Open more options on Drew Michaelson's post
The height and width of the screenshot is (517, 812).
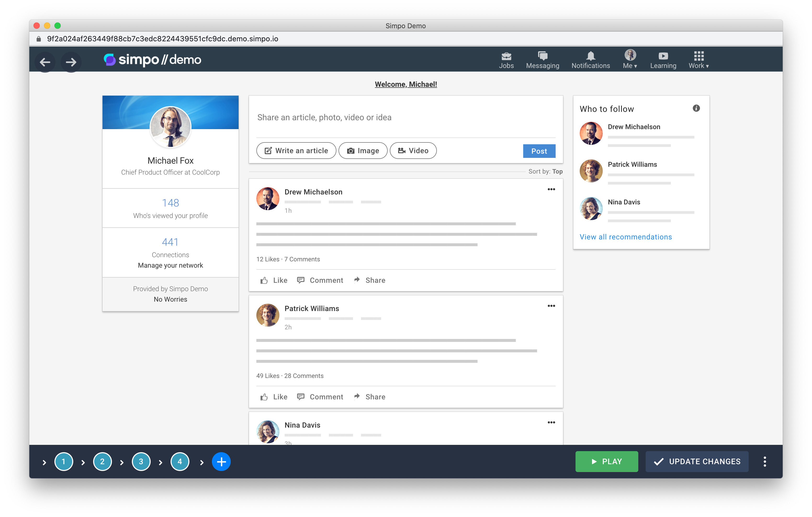pos(551,189)
